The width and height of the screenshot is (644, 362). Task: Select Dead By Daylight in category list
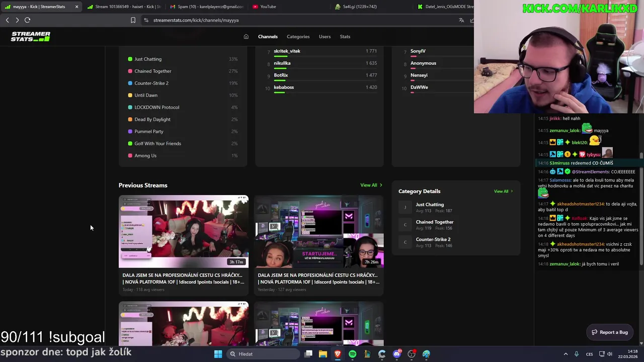click(x=183, y=119)
